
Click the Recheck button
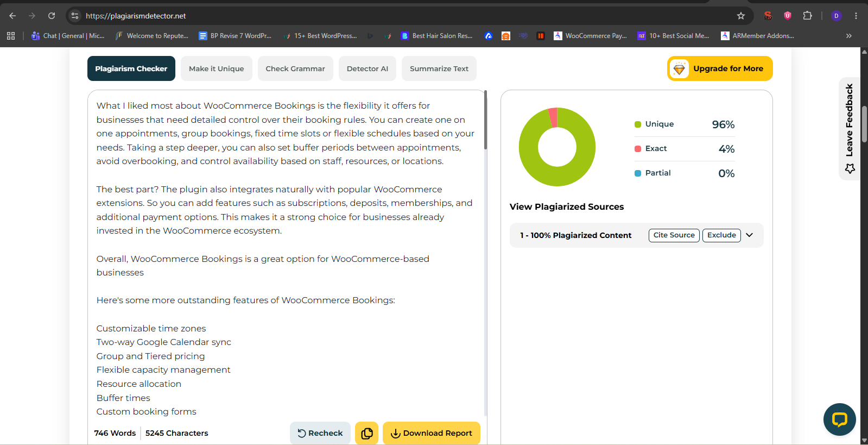coord(320,433)
